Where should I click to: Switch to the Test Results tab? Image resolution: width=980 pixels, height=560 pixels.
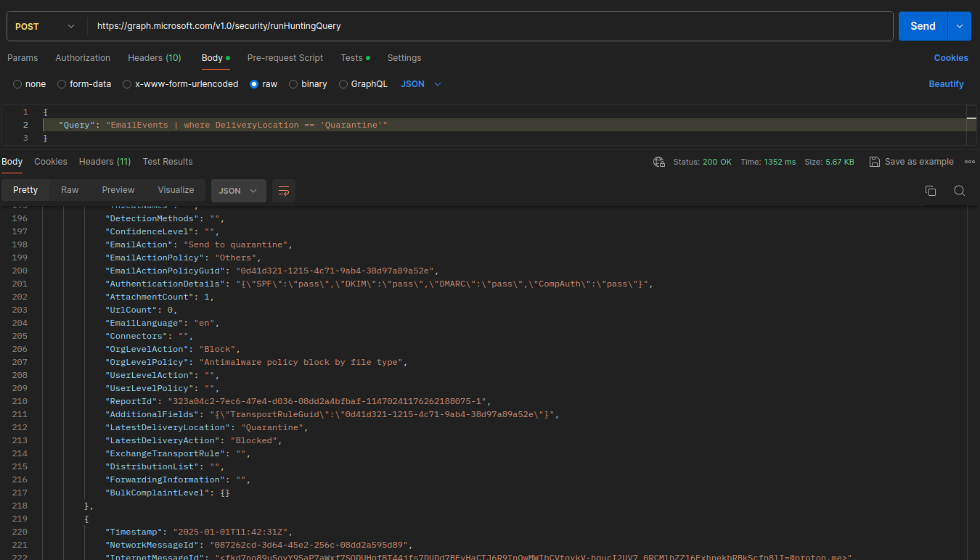pyautogui.click(x=168, y=162)
